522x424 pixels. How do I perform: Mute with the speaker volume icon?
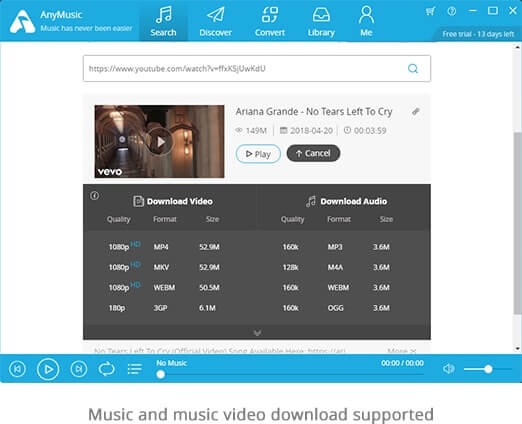pos(448,369)
